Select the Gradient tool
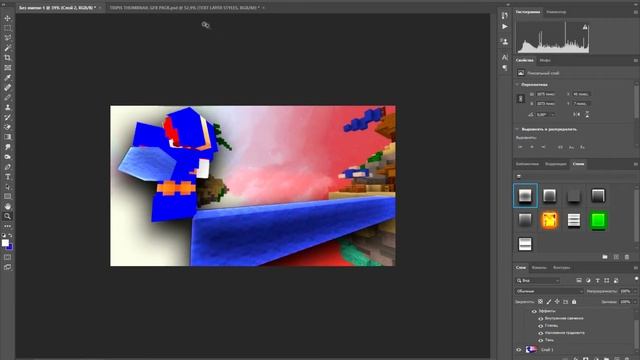Screen dimensions: 640x360 pos(7,137)
